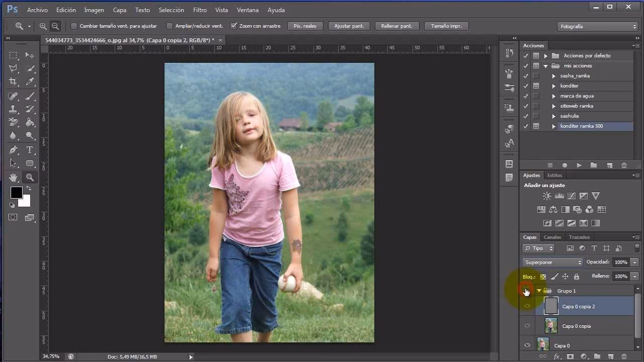Add a Levels adjustment layer
Image resolution: width=644 pixels, height=362 pixels.
pos(559,196)
